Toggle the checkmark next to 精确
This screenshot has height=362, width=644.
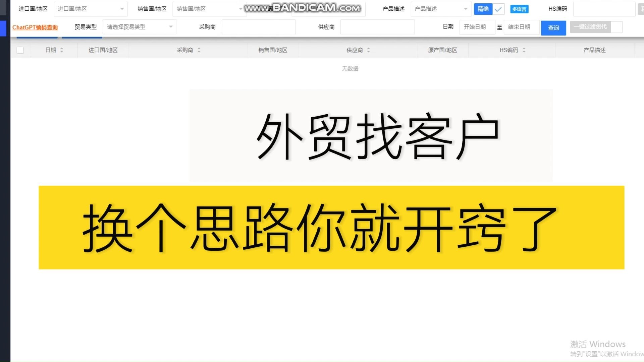tap(498, 9)
